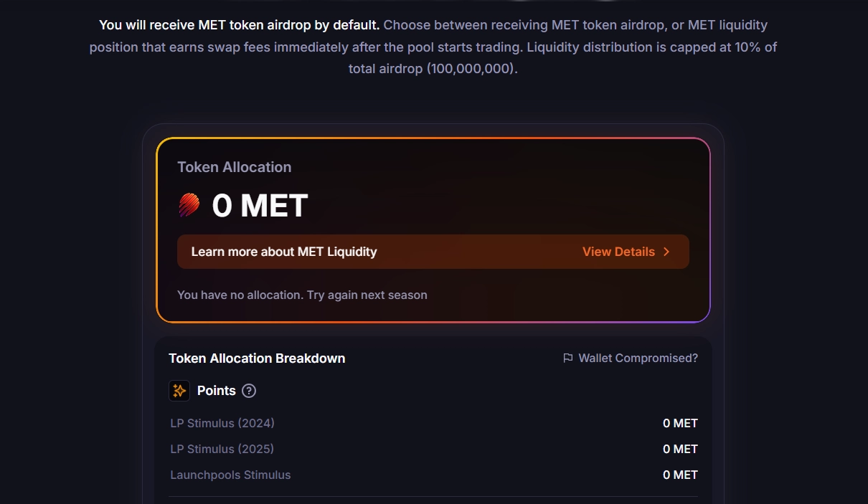The height and width of the screenshot is (504, 868).
Task: Click the no allocation message text
Action: point(302,295)
